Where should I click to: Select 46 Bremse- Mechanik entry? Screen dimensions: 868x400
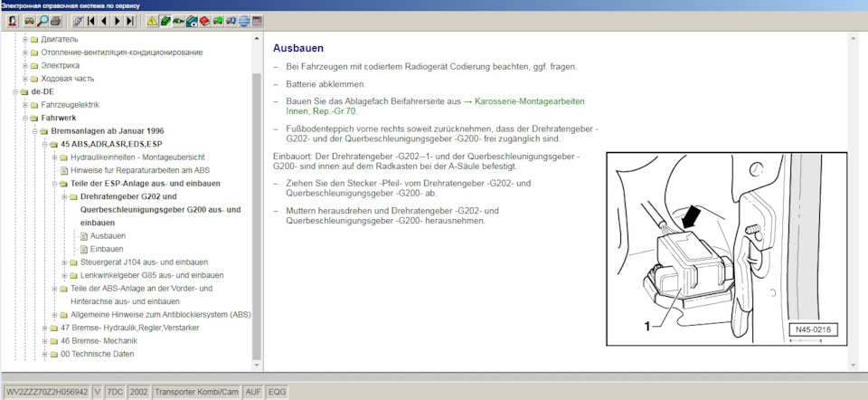pyautogui.click(x=99, y=340)
